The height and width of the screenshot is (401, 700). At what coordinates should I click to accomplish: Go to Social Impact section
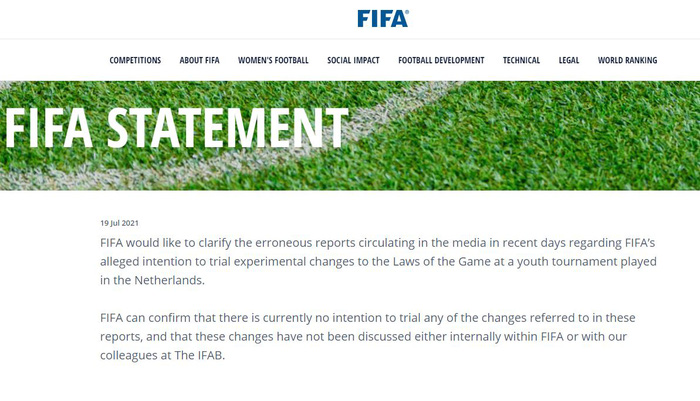(x=353, y=60)
